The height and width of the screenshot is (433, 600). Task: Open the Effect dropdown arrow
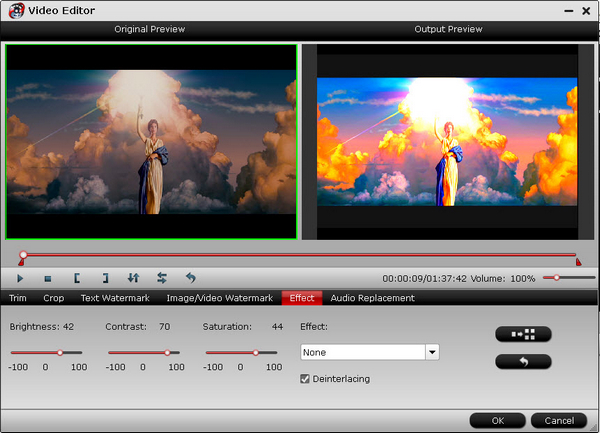pyautogui.click(x=432, y=352)
